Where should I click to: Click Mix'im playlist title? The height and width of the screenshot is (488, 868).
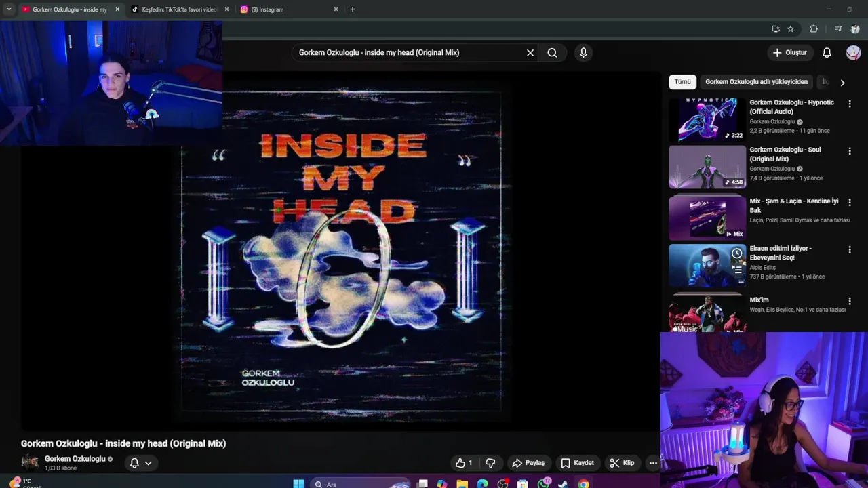point(759,300)
